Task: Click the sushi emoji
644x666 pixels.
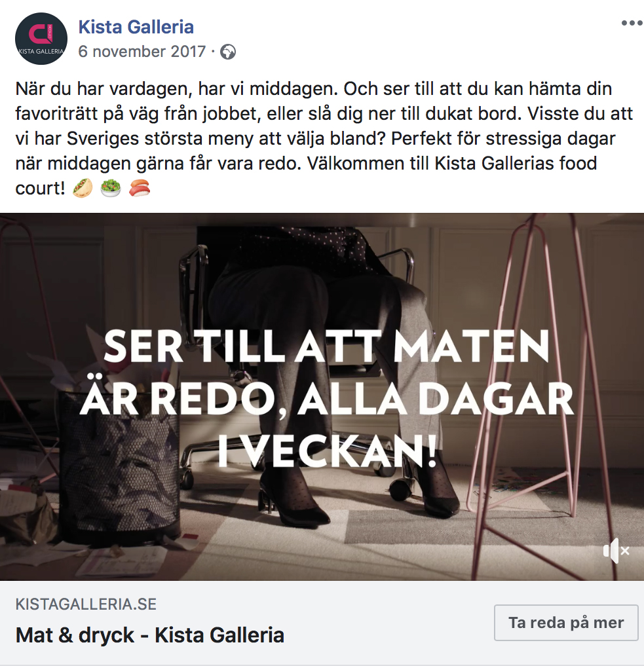Action: point(140,188)
